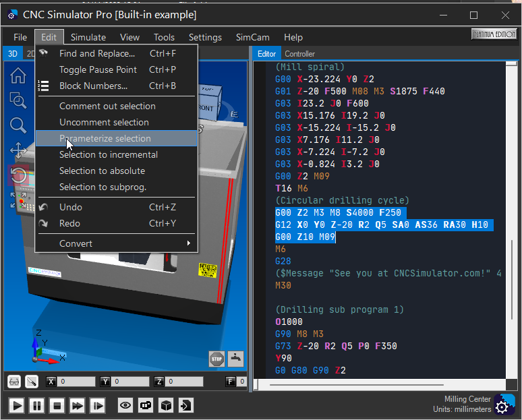
Task: Open the View menu
Action: pos(129,37)
